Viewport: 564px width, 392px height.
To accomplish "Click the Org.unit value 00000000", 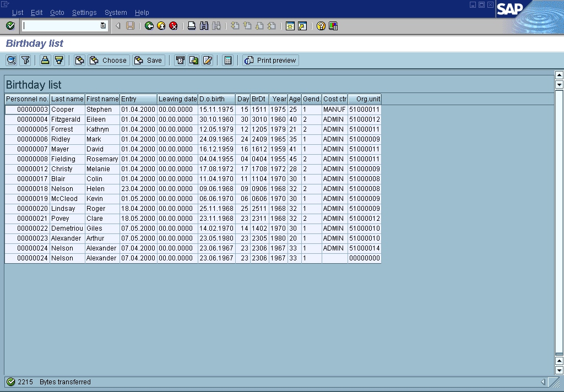I will point(365,258).
